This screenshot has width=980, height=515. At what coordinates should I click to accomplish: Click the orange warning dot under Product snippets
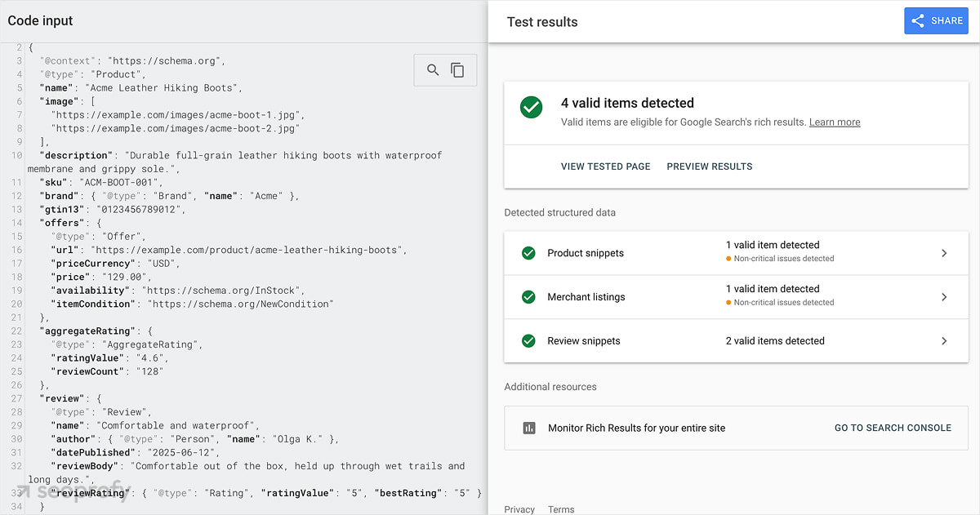coord(728,259)
